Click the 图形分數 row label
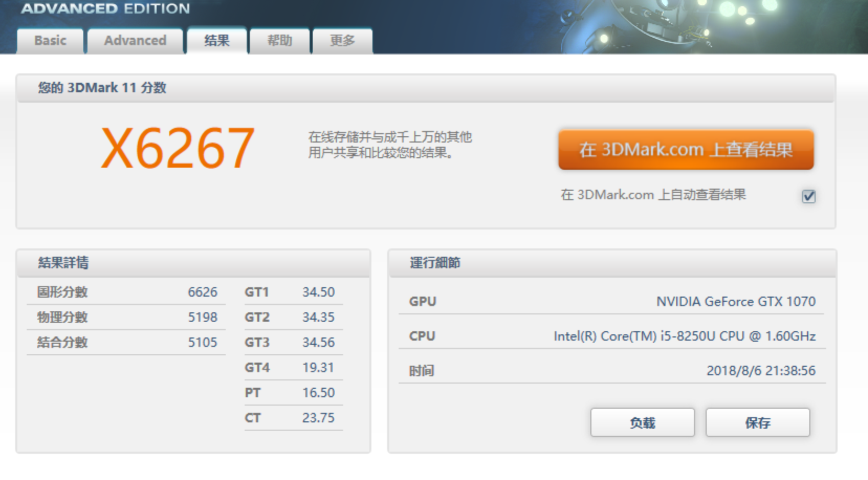The height and width of the screenshot is (480, 868). tap(62, 292)
